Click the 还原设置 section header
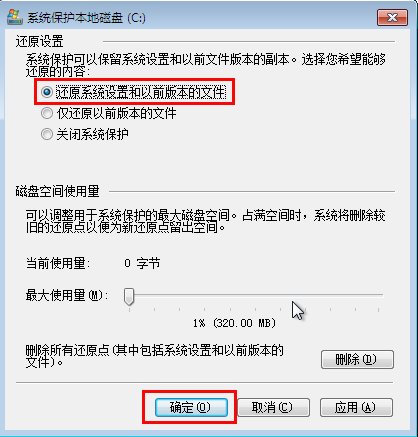The width and height of the screenshot is (418, 437). (39, 42)
